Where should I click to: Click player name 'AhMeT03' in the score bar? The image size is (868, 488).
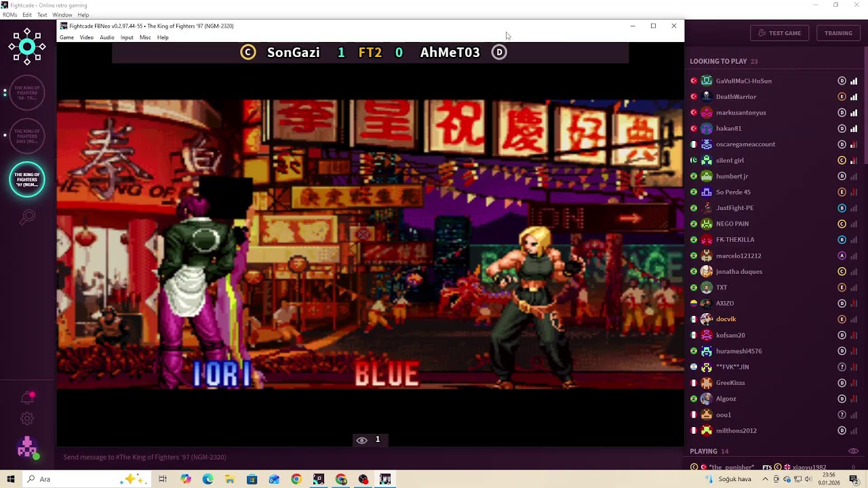click(450, 52)
